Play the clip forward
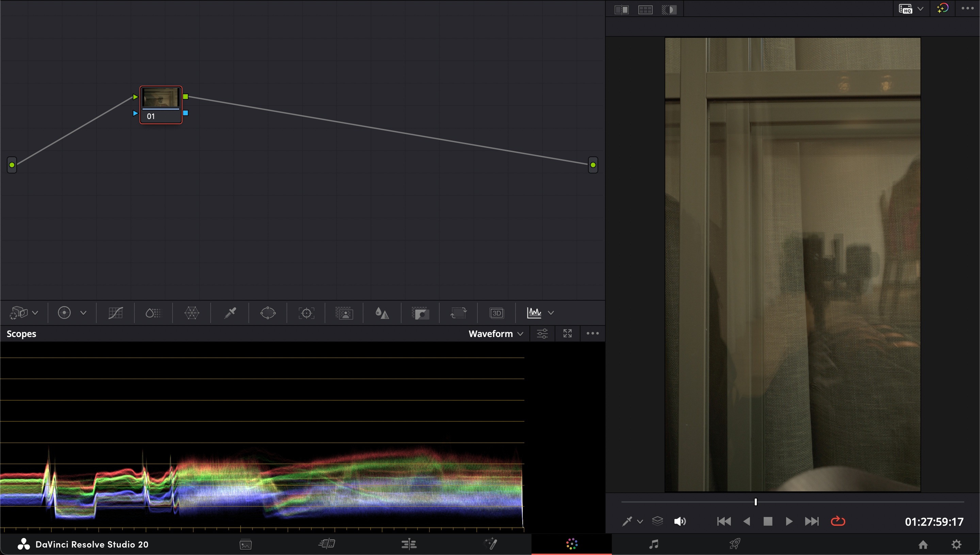The width and height of the screenshot is (980, 555). [789, 521]
